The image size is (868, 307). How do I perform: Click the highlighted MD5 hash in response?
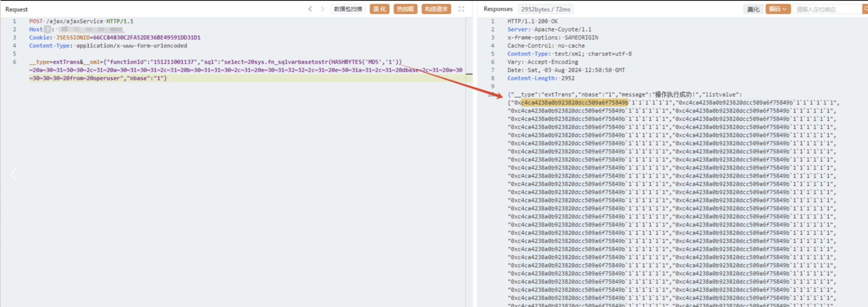coord(574,103)
